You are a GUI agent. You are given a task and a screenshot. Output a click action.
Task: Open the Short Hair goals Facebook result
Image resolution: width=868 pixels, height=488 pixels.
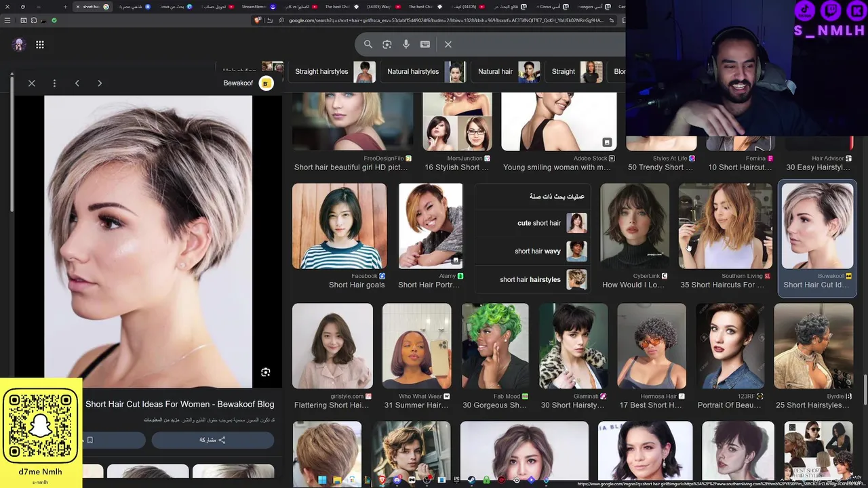pyautogui.click(x=339, y=236)
